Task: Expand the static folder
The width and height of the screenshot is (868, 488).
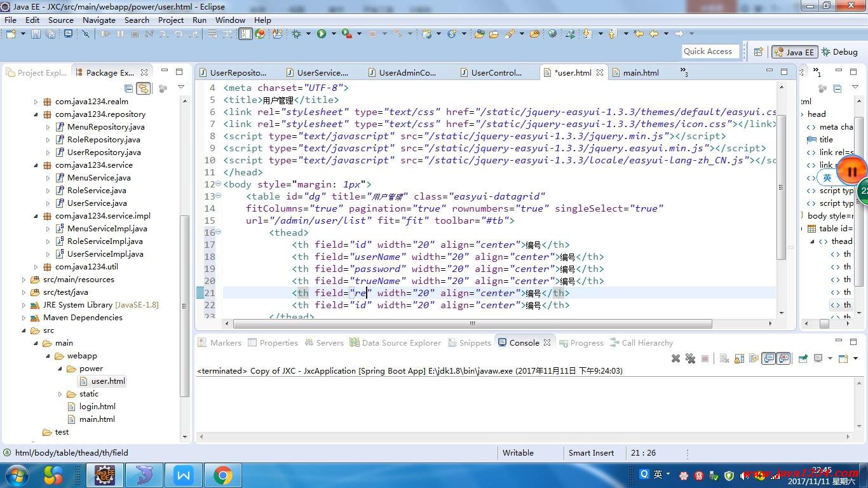Action: [60, 394]
